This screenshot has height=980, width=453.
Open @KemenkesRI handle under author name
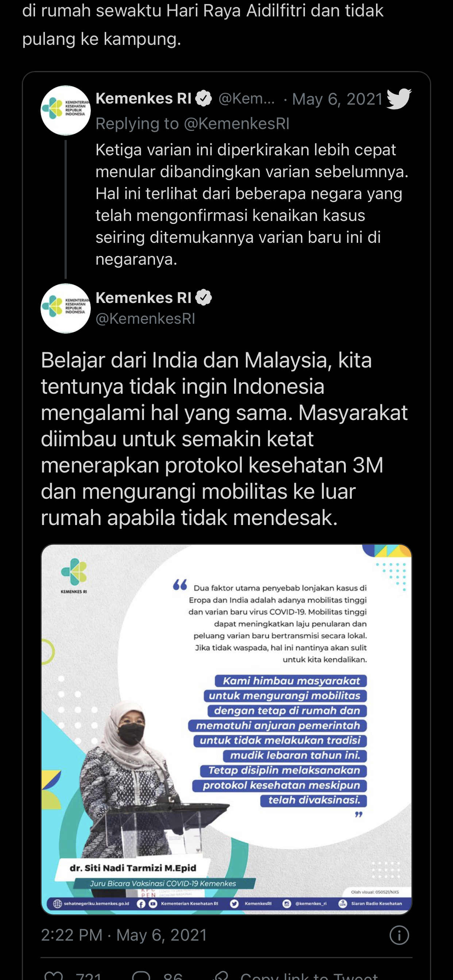146,318
